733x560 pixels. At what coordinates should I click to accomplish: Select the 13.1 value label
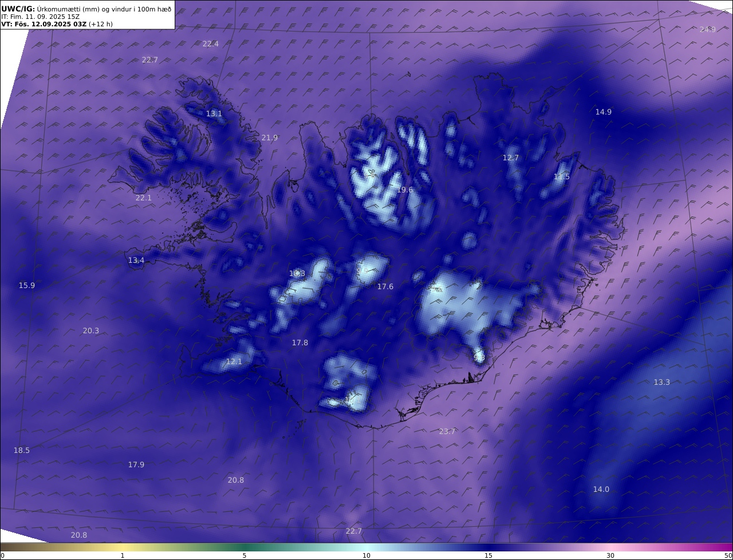214,113
